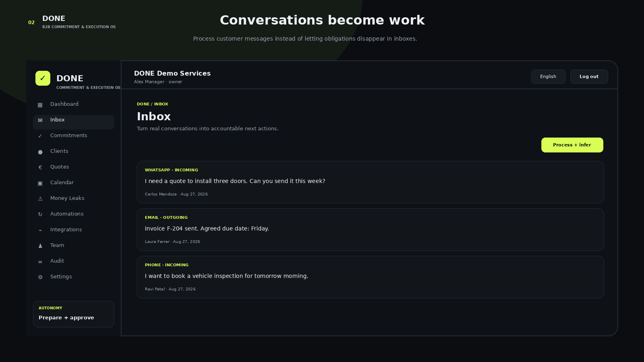Open the Autonomy Prepare + approve card
644x362 pixels.
click(74, 314)
